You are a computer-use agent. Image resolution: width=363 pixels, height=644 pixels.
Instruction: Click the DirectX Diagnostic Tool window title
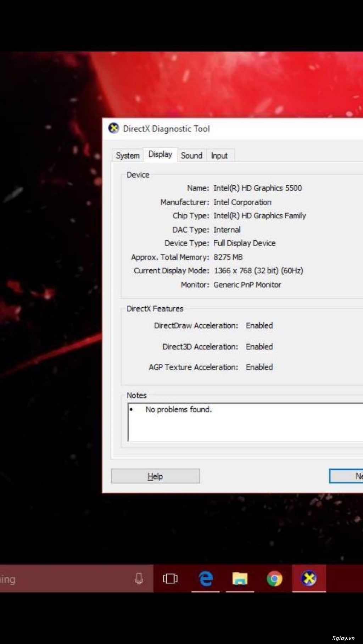tap(166, 129)
